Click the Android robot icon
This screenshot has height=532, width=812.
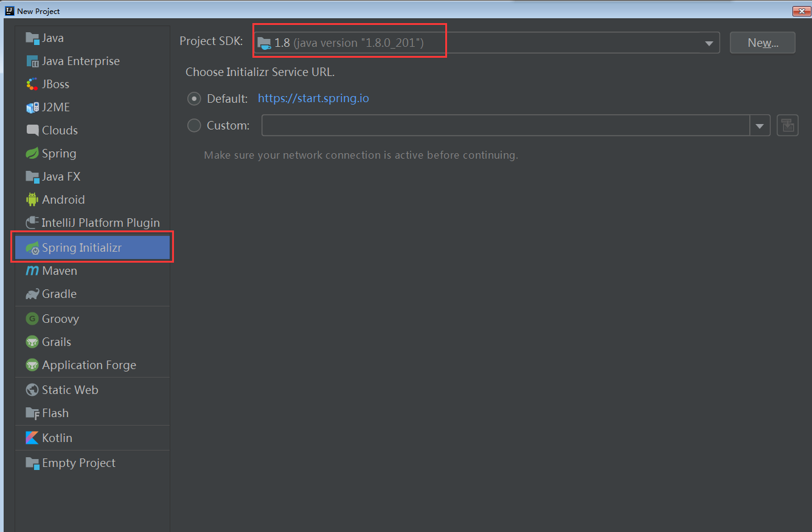click(x=32, y=199)
